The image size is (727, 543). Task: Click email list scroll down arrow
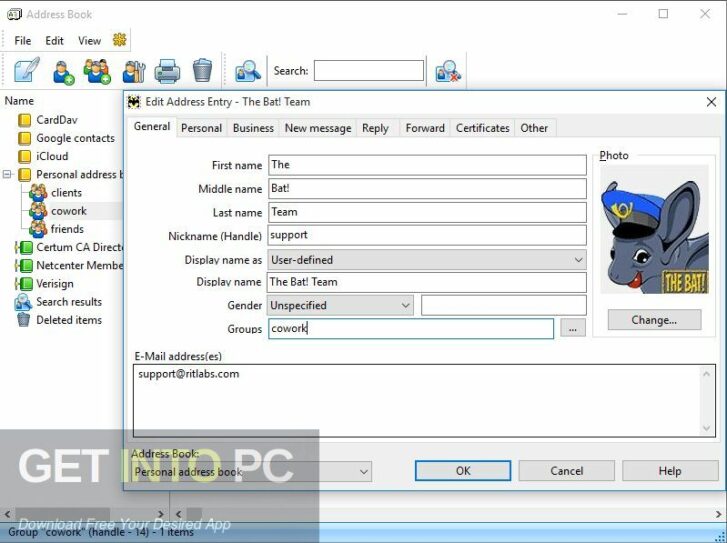point(706,428)
